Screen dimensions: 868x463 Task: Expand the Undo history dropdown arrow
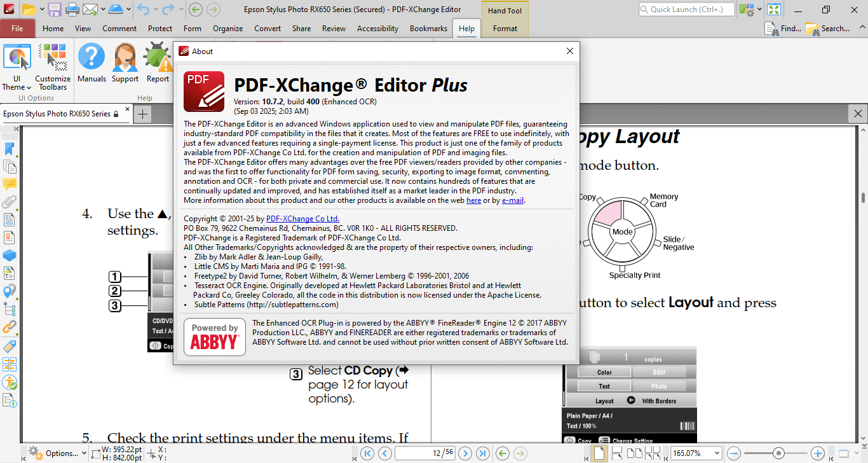pyautogui.click(x=155, y=10)
